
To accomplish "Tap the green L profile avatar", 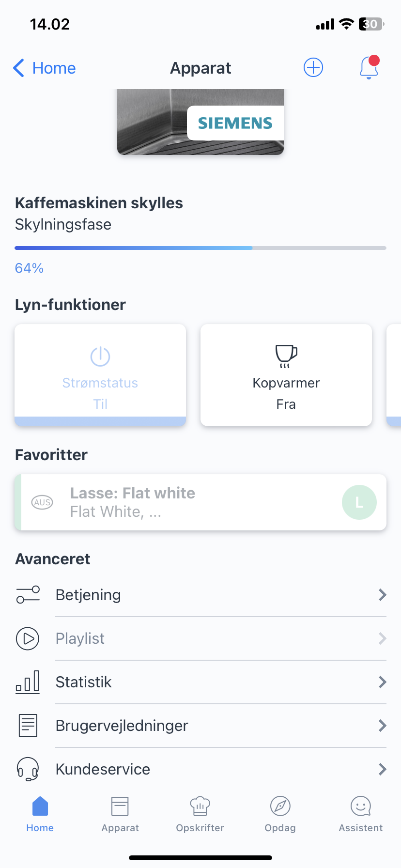I will click(359, 502).
